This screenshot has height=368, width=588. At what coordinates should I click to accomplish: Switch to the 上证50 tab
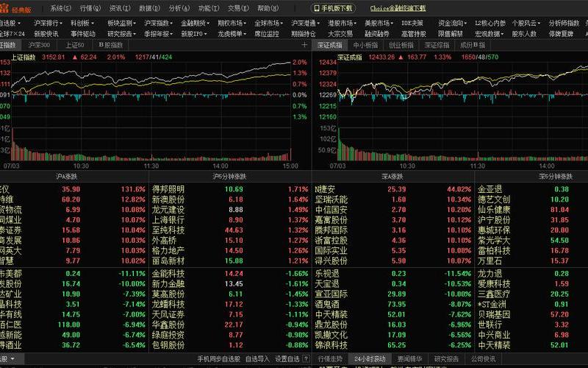click(75, 46)
